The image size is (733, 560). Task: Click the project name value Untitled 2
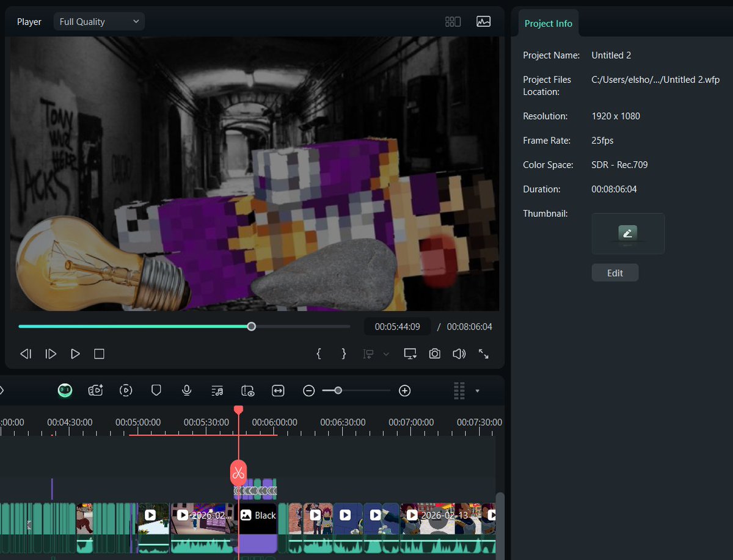point(611,55)
